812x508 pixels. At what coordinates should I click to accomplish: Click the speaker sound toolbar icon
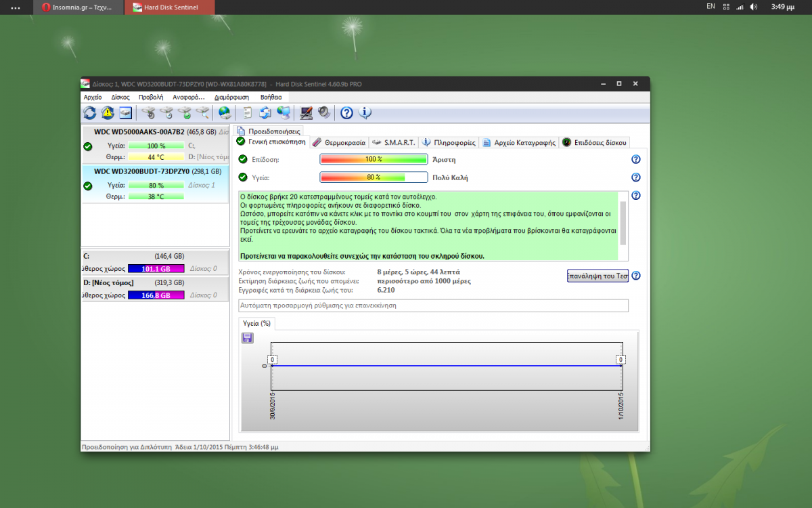pos(324,113)
